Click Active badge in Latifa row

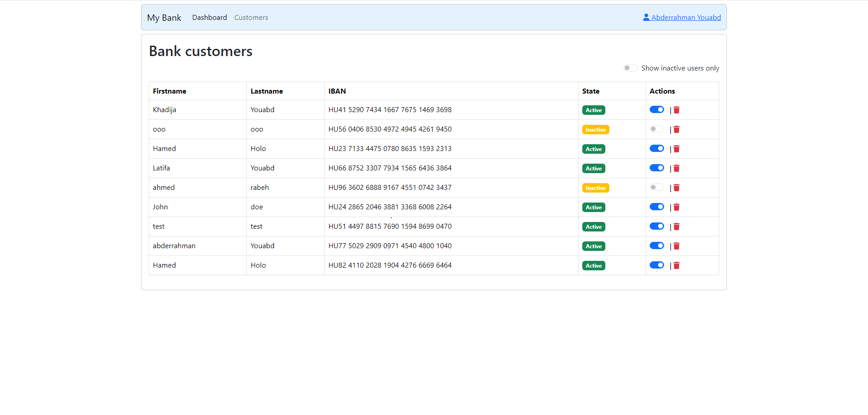pos(594,168)
